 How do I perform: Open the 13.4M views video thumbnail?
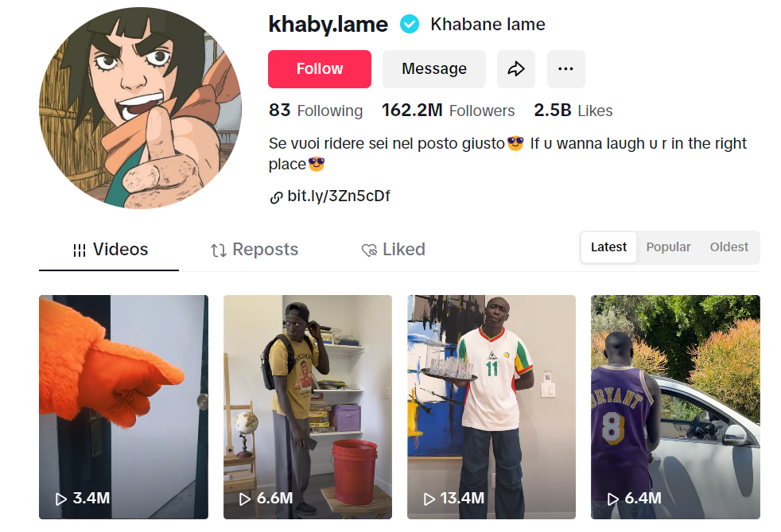[x=492, y=407]
